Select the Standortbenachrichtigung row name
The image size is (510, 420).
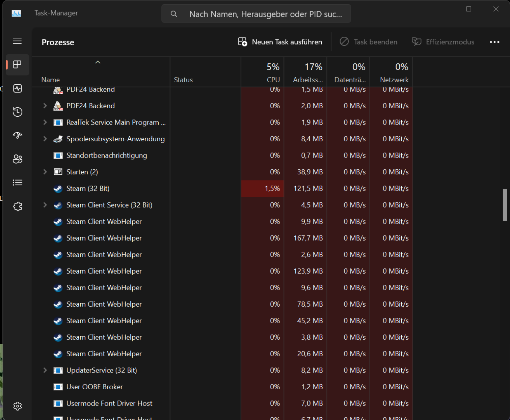tap(107, 156)
